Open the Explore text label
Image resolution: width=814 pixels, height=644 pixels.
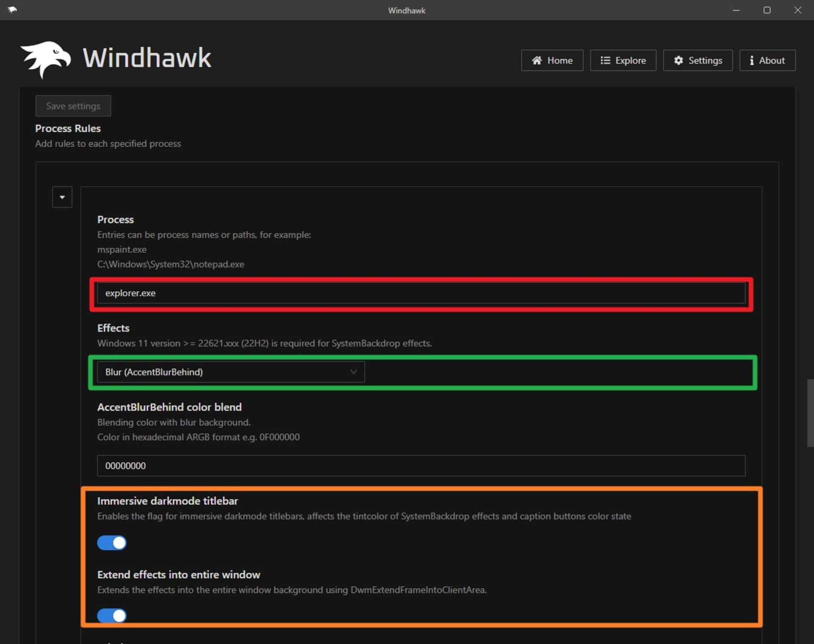pos(630,60)
